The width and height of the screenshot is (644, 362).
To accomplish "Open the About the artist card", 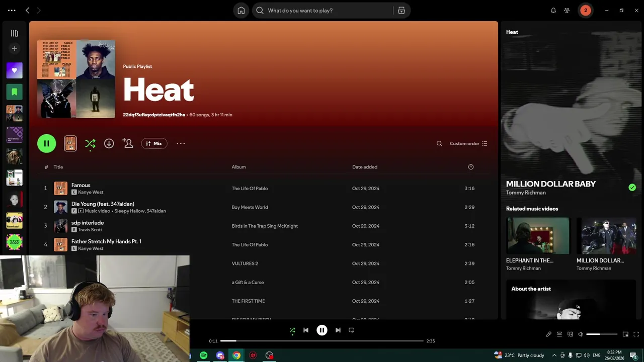I will click(x=571, y=300).
